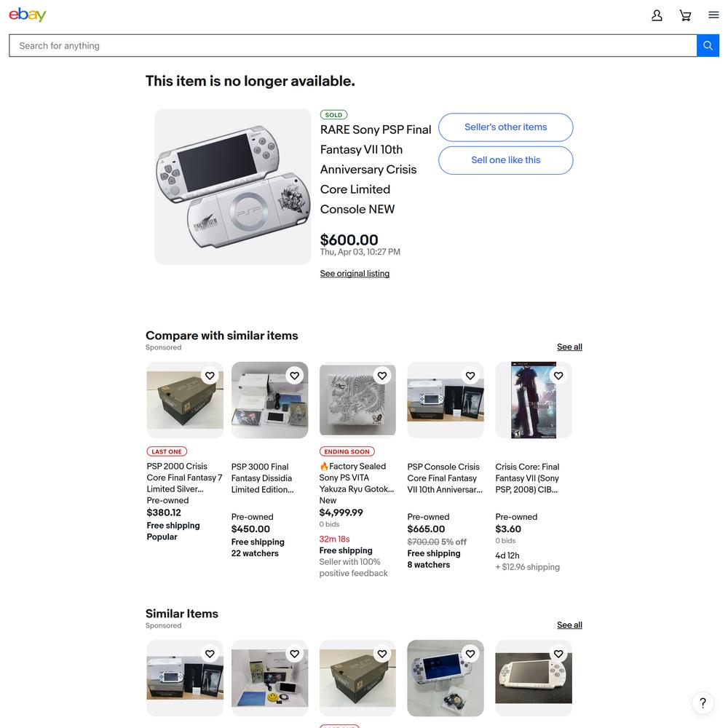
Task: Click the Sell one like this button
Action: pyautogui.click(x=506, y=160)
